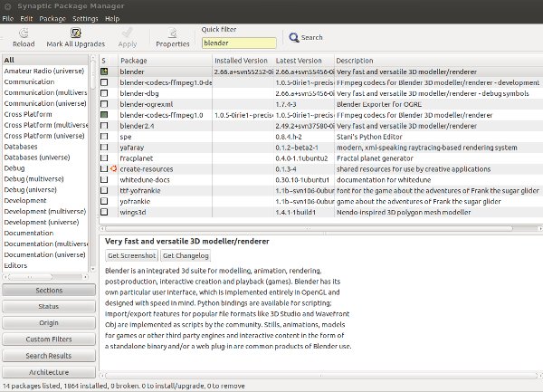The width and height of the screenshot is (543, 392).
Task: Mark the blender2.4 status checkbox
Action: click(104, 125)
